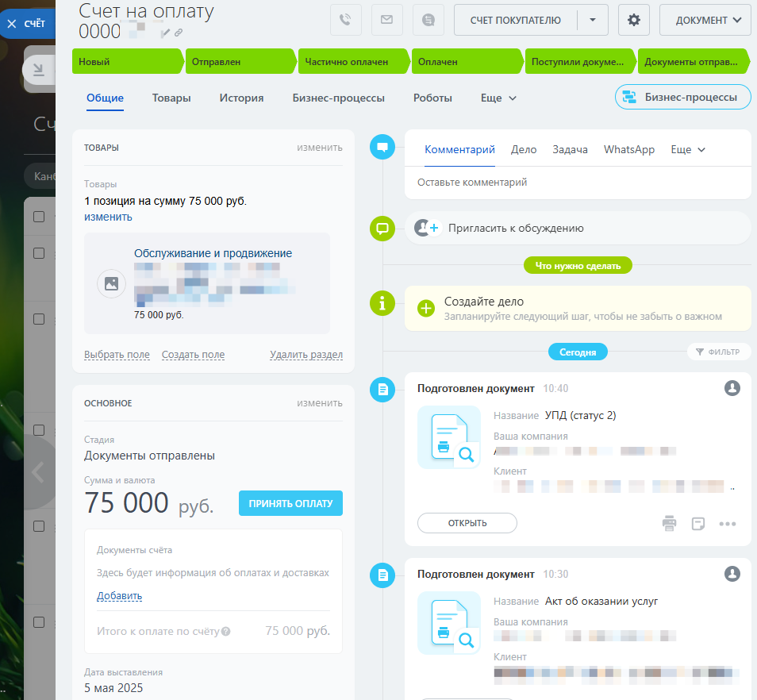Image resolution: width=757 pixels, height=700 pixels.
Task: Switch to the Товары tab
Action: pos(171,97)
